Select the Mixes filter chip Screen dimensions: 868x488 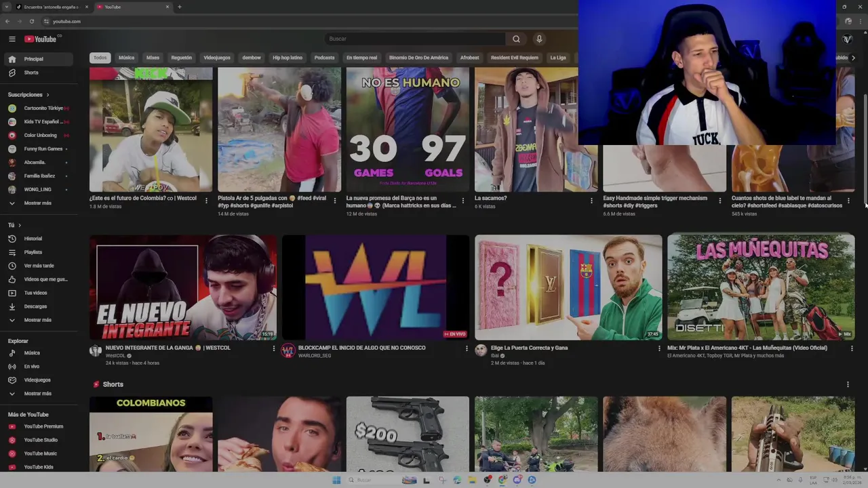[153, 58]
